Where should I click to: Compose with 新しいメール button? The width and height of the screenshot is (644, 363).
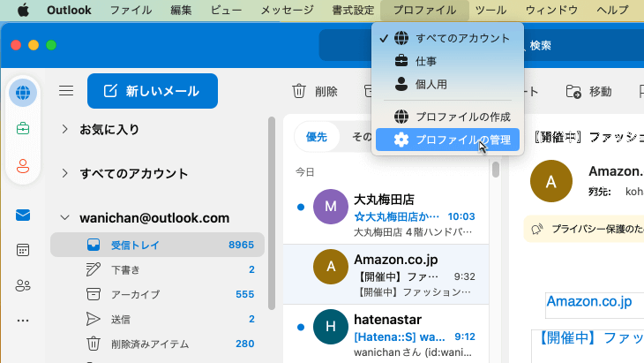point(153,91)
